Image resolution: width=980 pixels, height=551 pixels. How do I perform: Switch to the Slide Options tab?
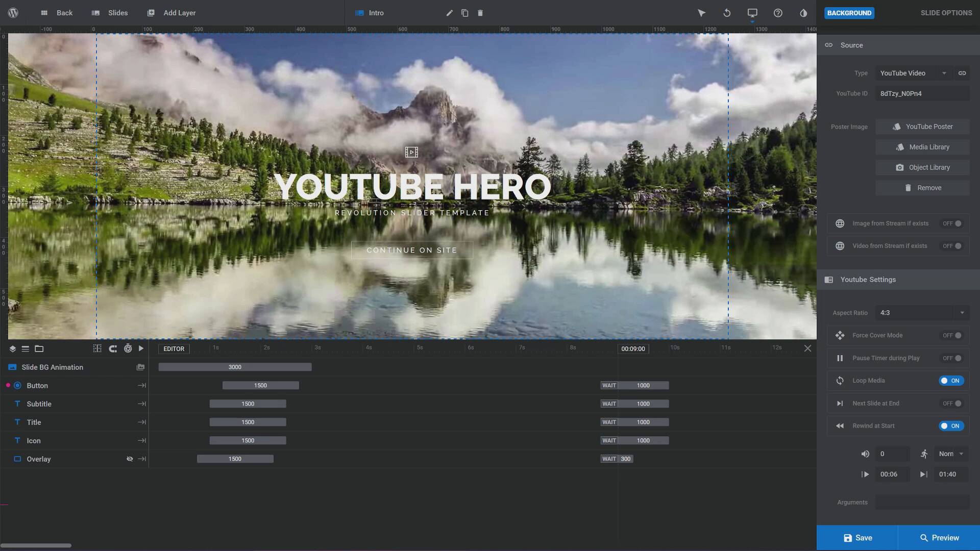tap(946, 13)
